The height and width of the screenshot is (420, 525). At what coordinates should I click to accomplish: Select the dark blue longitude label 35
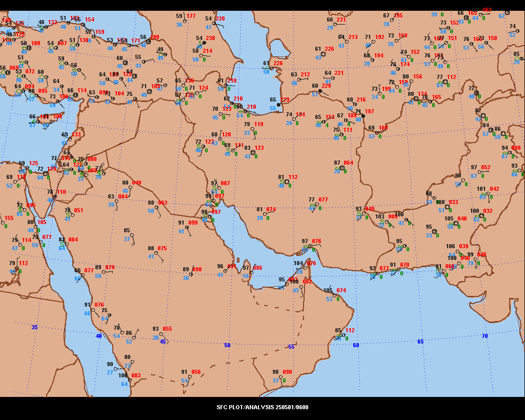(x=34, y=327)
